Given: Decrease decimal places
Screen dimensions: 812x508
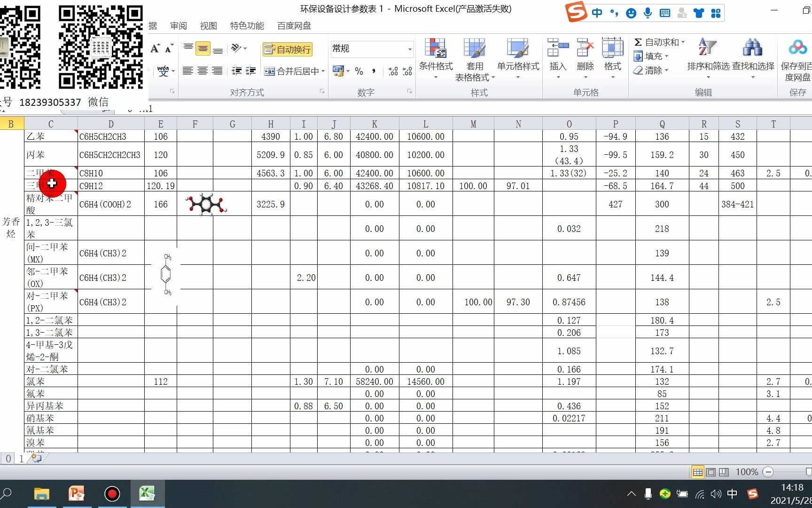Looking at the screenshot, I should (x=407, y=71).
